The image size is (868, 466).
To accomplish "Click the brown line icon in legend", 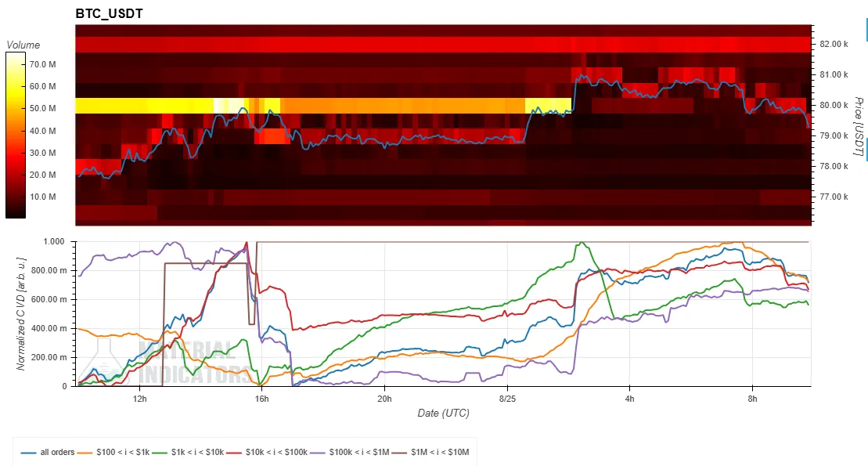I will [399, 453].
